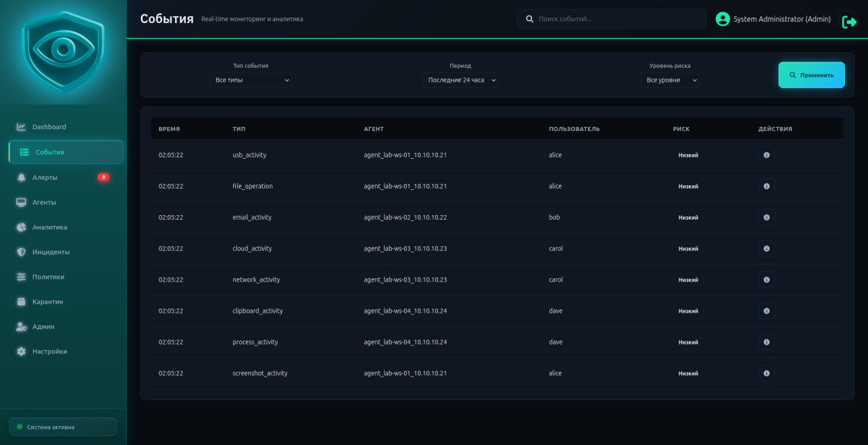This screenshot has width=868, height=445.
Task: Click the user avatar icon
Action: 723,19
